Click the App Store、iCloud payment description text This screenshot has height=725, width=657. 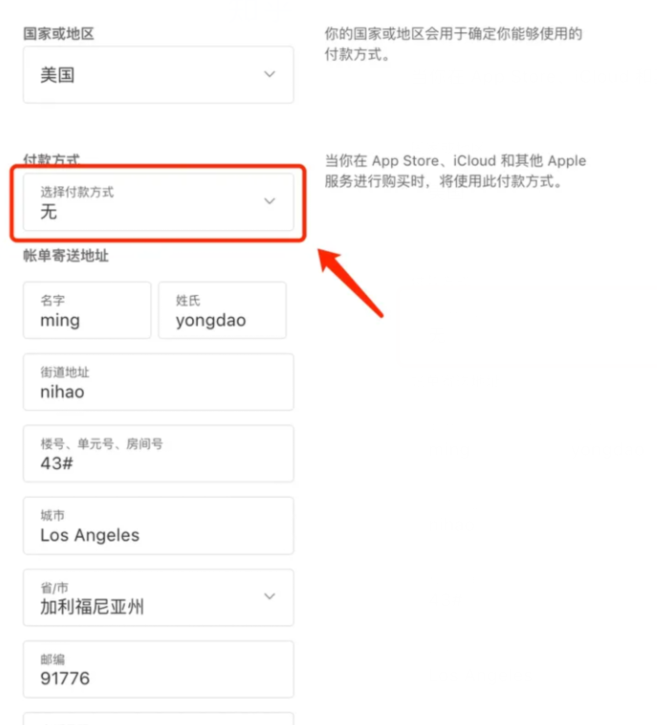click(x=455, y=171)
